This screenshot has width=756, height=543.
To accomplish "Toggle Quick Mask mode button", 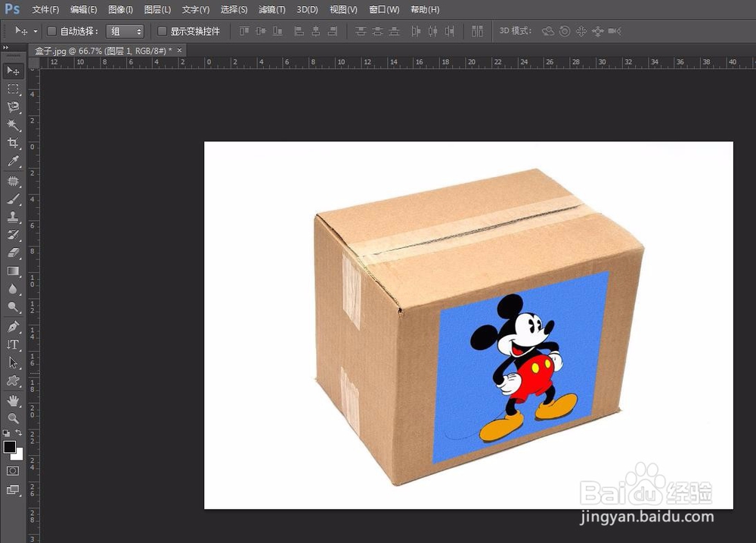I will (13, 470).
